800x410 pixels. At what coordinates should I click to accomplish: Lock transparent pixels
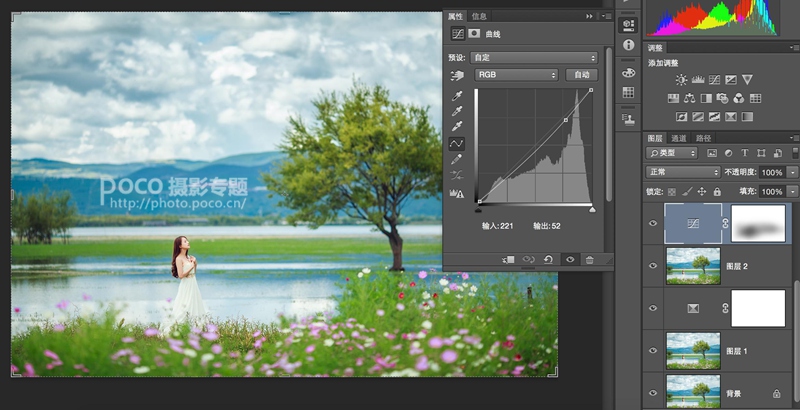point(672,192)
